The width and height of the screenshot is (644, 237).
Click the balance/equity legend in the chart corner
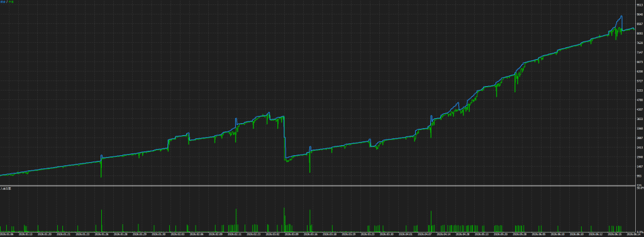point(6,2)
